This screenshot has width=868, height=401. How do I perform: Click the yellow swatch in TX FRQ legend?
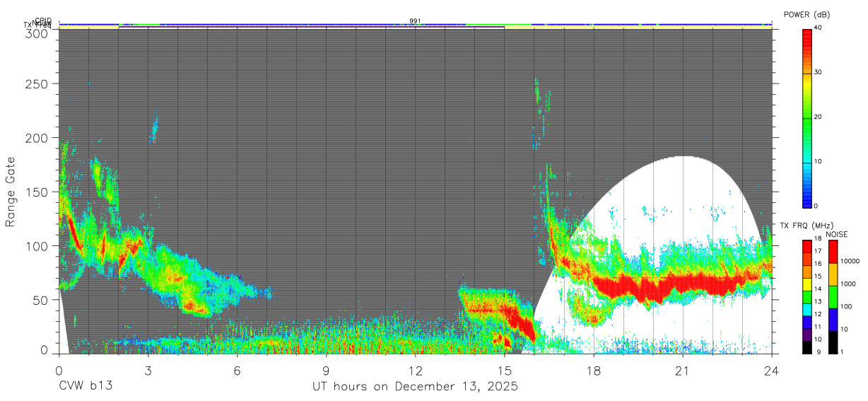pos(807,284)
